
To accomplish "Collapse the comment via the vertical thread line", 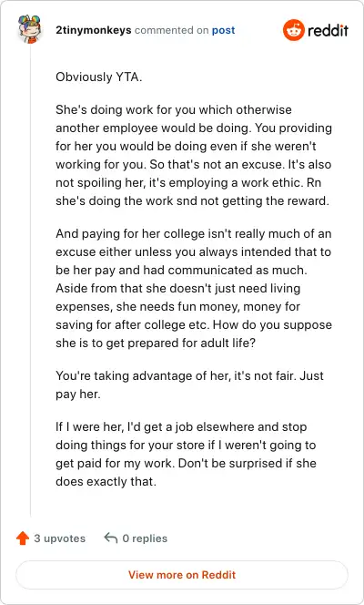I will click(x=30, y=282).
